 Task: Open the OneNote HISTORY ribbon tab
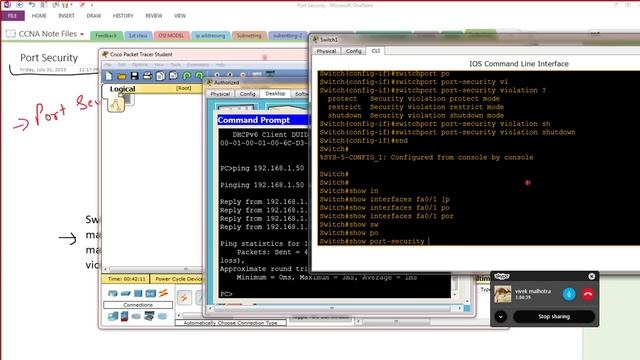[123, 16]
